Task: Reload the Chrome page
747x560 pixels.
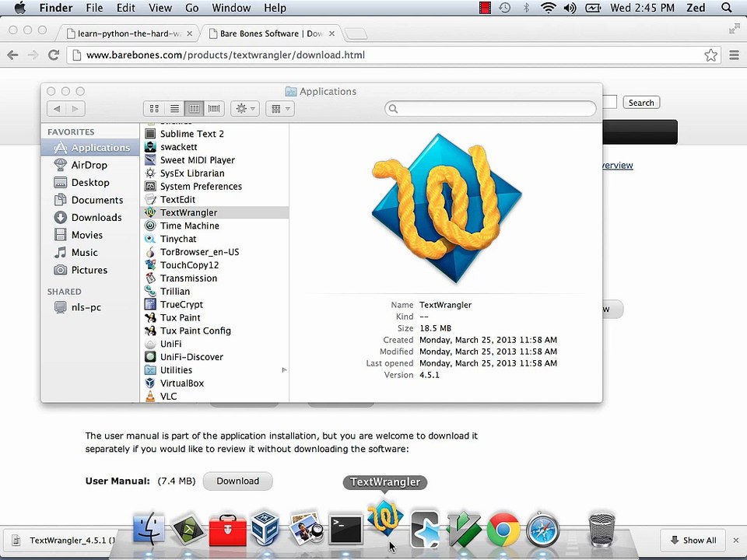Action: coord(54,54)
